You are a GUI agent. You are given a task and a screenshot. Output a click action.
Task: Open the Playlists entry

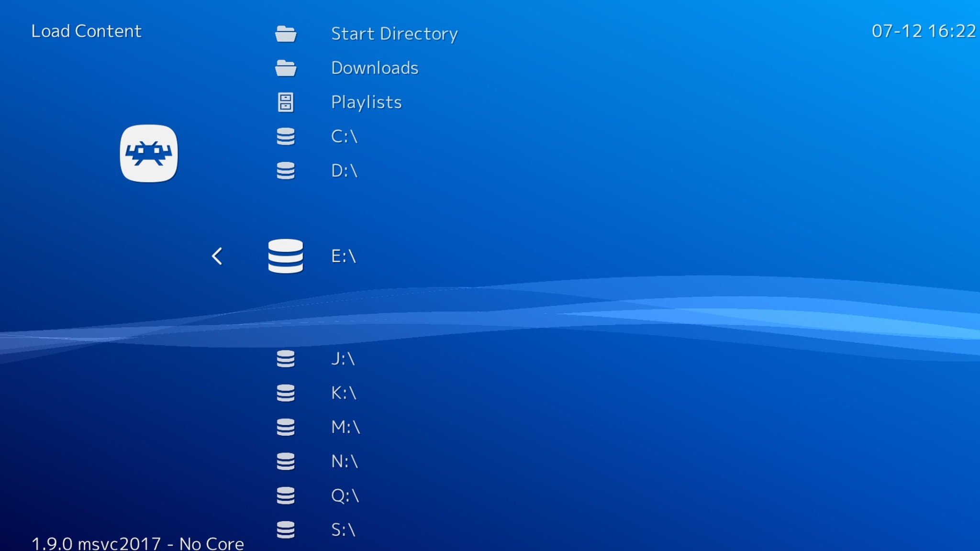pyautogui.click(x=367, y=102)
